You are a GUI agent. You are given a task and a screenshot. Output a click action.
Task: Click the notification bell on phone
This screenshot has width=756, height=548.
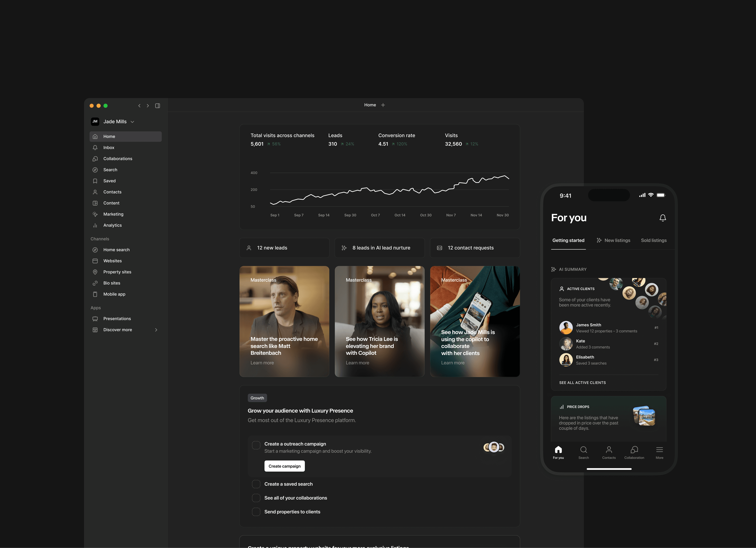point(663,218)
